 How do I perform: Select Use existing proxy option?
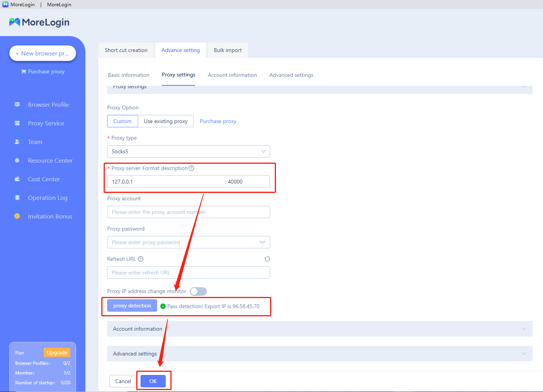coord(166,121)
